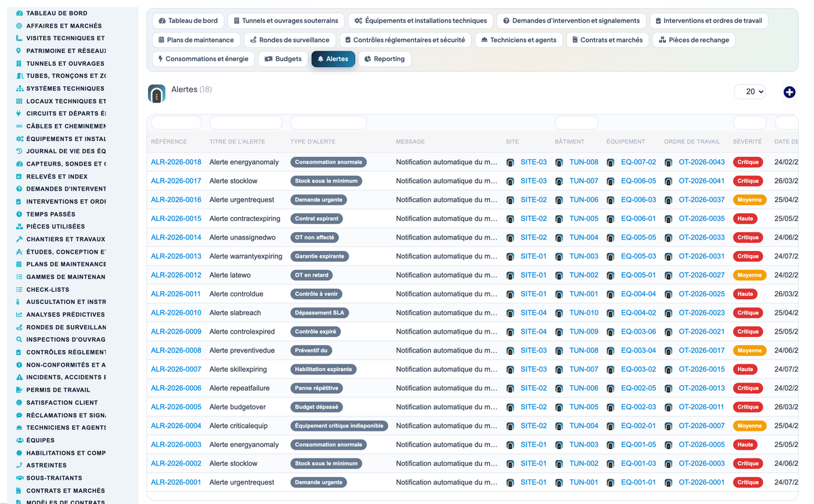This screenshot has height=504, width=814.
Task: Click the Chantiers et travaux sidebar icon
Action: click(19, 239)
